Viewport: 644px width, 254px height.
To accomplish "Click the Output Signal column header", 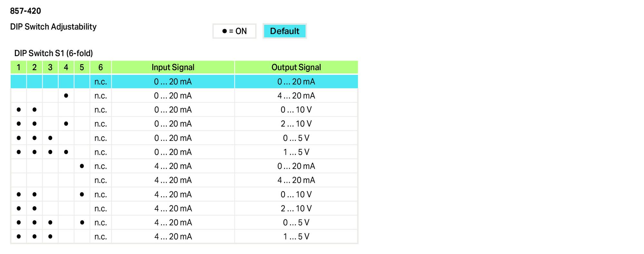I will point(296,67).
